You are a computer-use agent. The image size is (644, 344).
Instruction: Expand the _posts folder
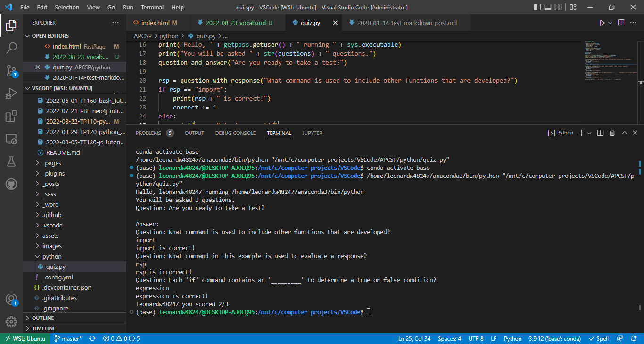(74, 184)
